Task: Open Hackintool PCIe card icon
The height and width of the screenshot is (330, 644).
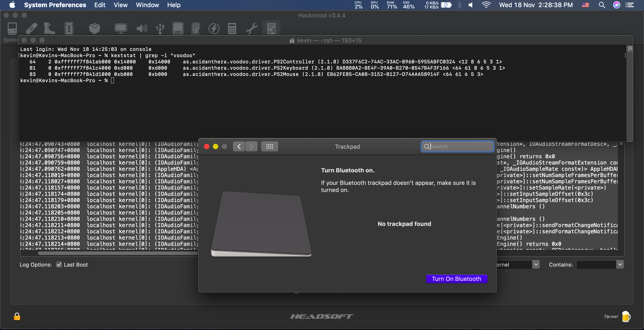Action: 196,28
